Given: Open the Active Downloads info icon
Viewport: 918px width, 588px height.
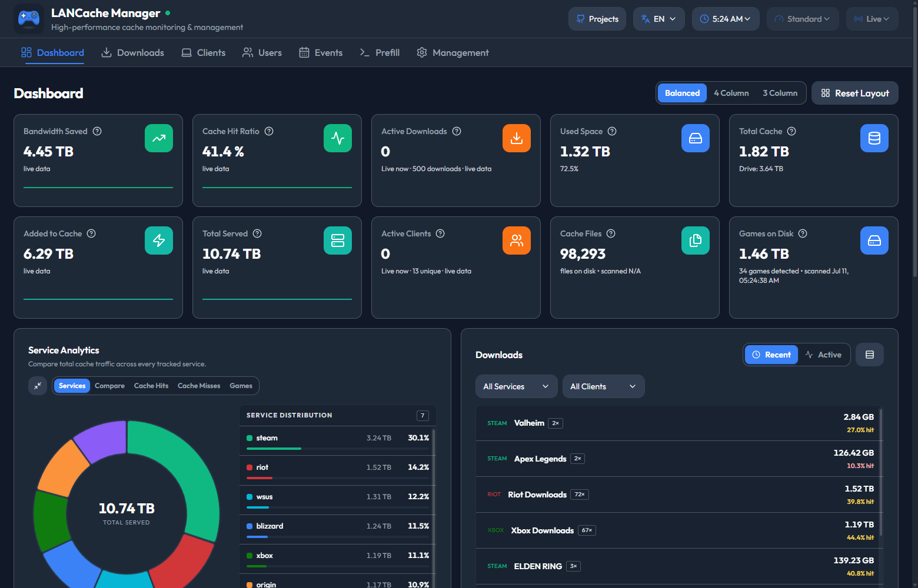Looking at the screenshot, I should point(457,131).
